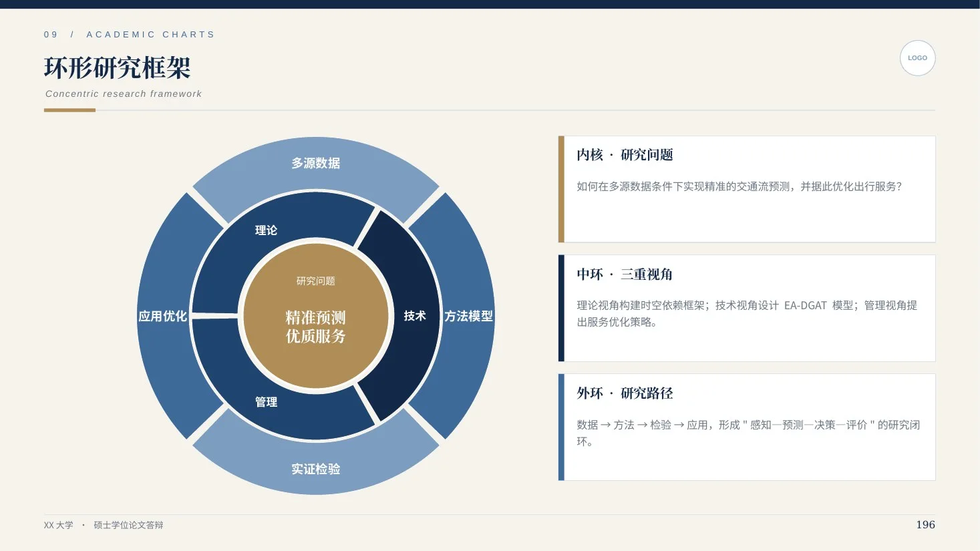Click the footer text XX 大学 · 硕士学位论文答辩
980x551 pixels.
click(104, 526)
